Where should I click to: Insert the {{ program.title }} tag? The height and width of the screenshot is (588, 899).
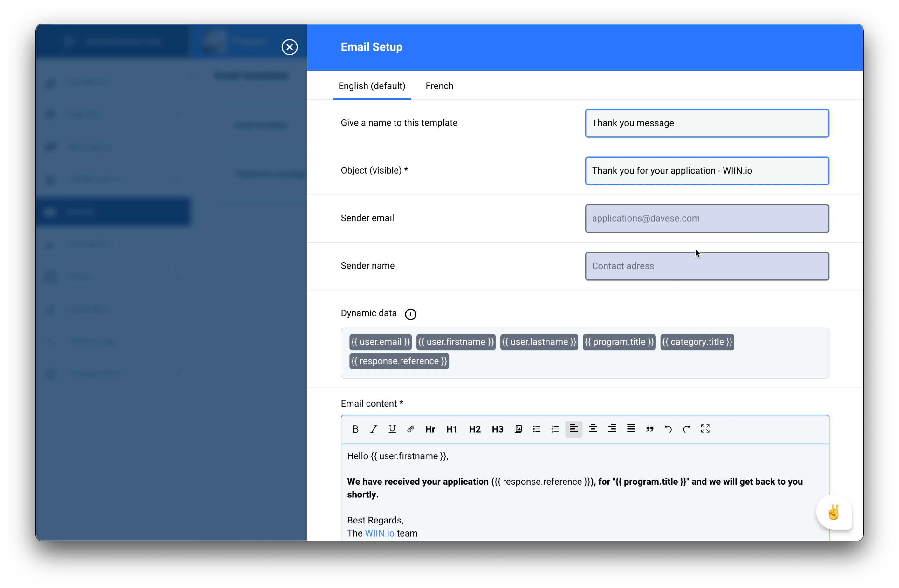[x=619, y=342]
